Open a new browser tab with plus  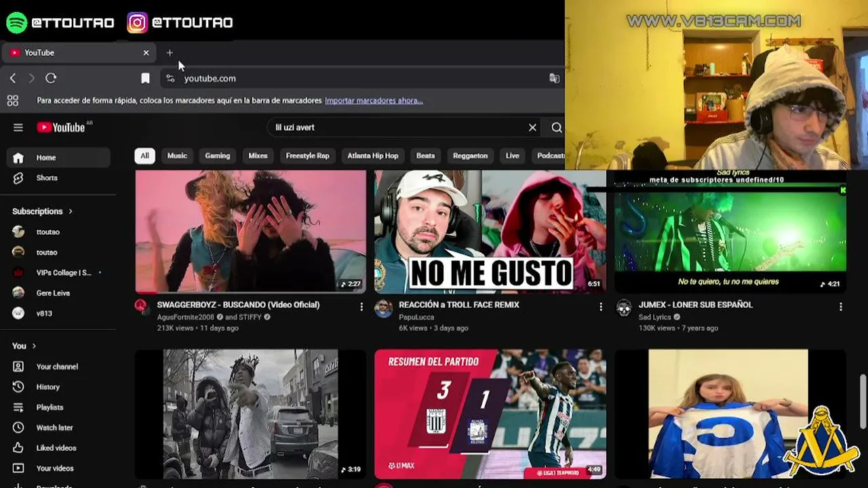[x=170, y=53]
